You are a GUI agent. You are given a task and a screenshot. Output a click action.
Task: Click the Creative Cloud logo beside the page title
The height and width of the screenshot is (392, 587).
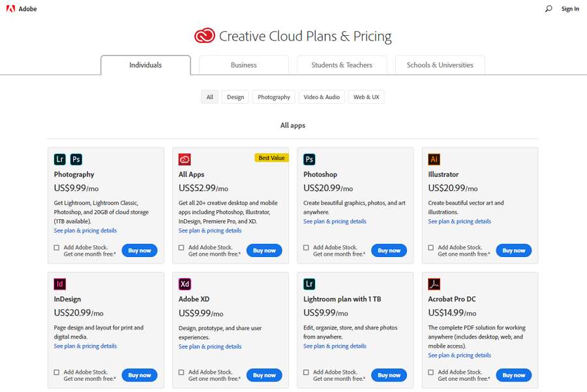coord(204,36)
